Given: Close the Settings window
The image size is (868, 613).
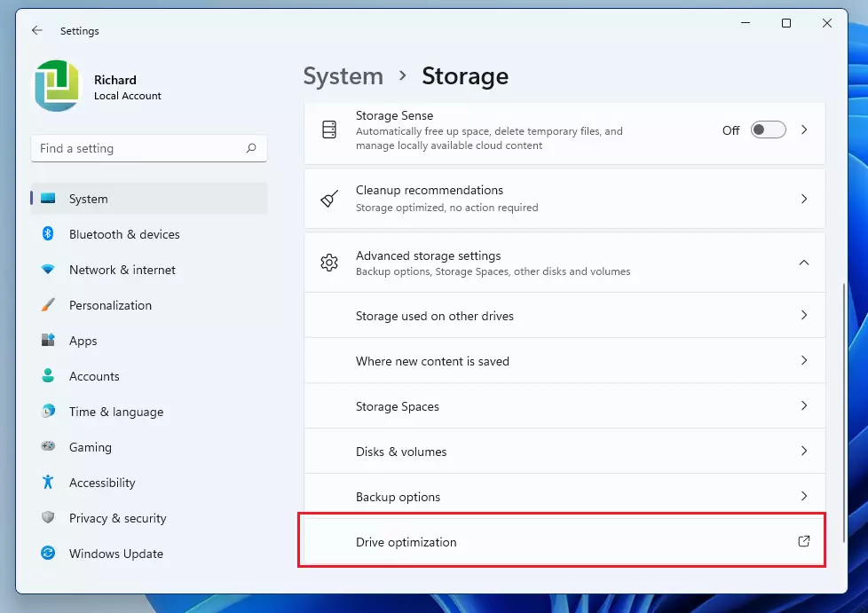Looking at the screenshot, I should 827,23.
